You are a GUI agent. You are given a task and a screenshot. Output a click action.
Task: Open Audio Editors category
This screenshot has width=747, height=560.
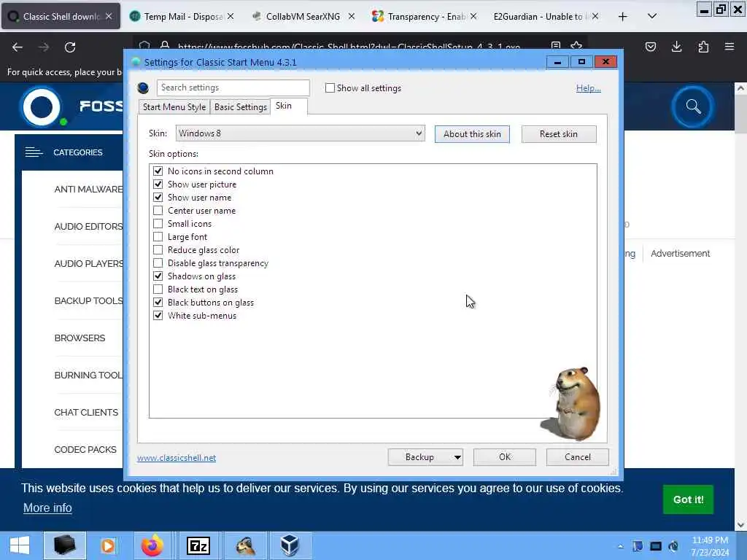coord(88,227)
